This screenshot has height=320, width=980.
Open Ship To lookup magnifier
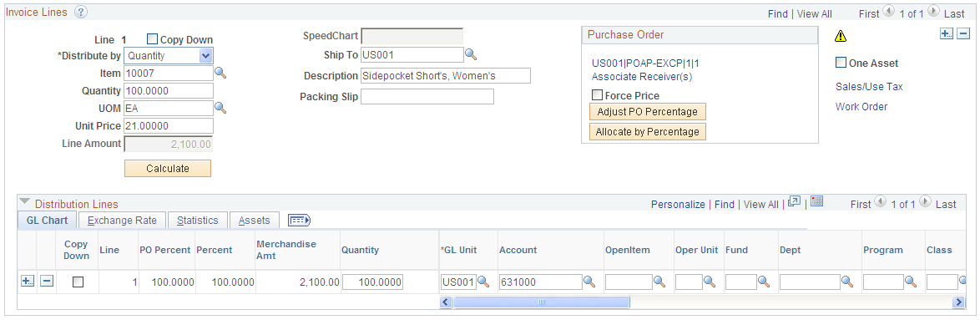tap(471, 55)
